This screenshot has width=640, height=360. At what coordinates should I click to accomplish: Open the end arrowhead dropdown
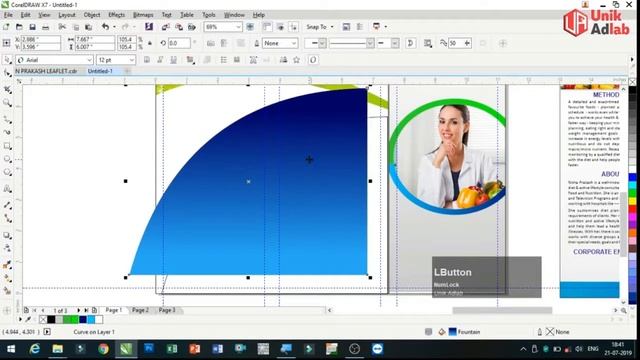coord(395,43)
